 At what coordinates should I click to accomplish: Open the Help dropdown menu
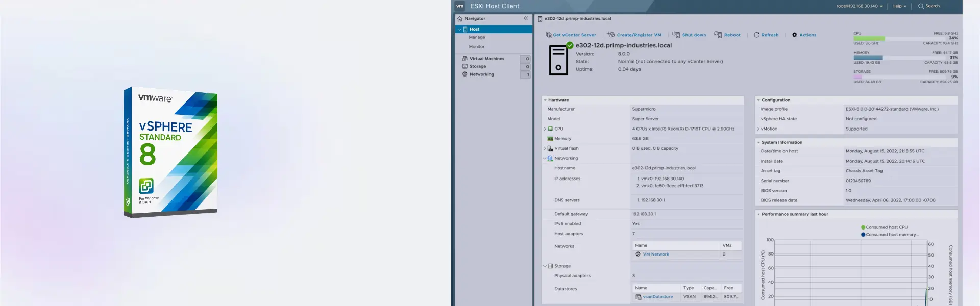[x=899, y=6]
